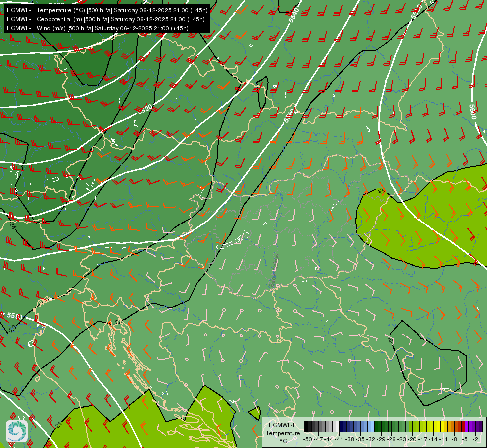
Task: Click the navy -41 legend color swatch
Action: tap(341, 426)
